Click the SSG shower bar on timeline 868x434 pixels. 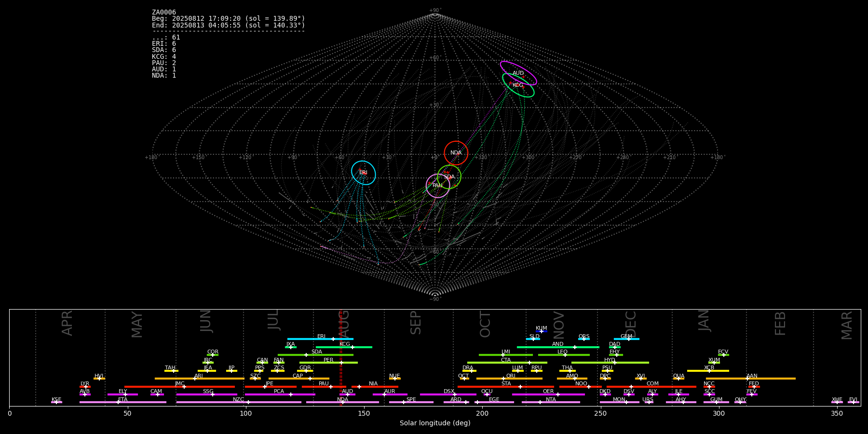pyautogui.click(x=207, y=394)
